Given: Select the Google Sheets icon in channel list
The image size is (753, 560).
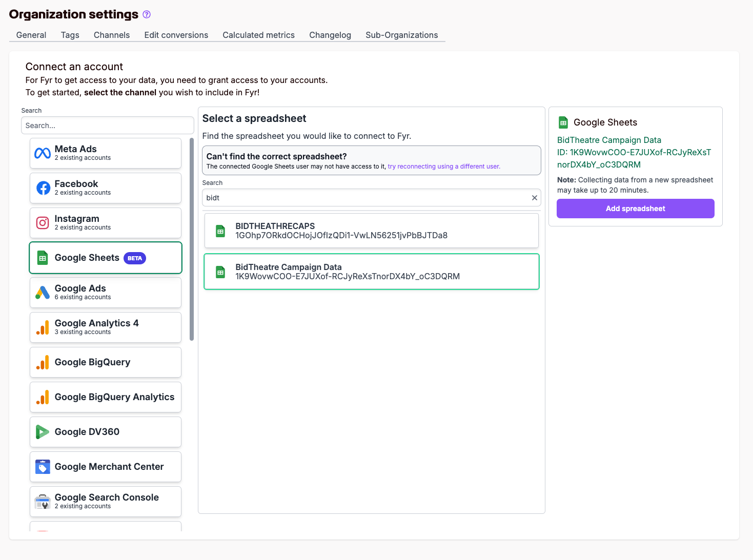Looking at the screenshot, I should pos(43,258).
